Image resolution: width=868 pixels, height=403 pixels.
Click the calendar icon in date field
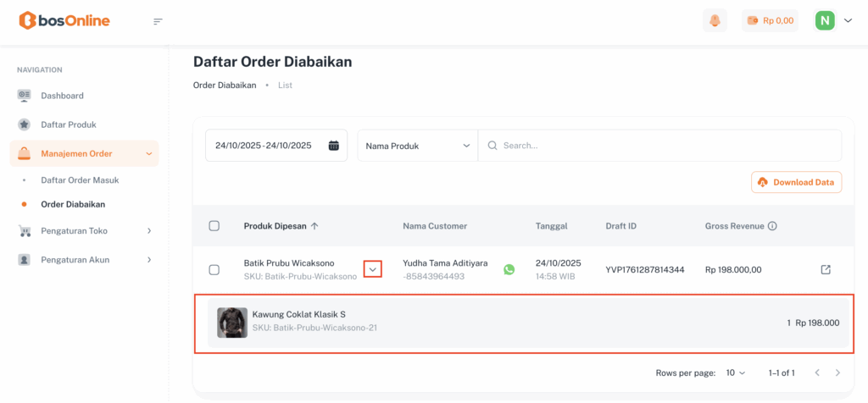pos(334,146)
